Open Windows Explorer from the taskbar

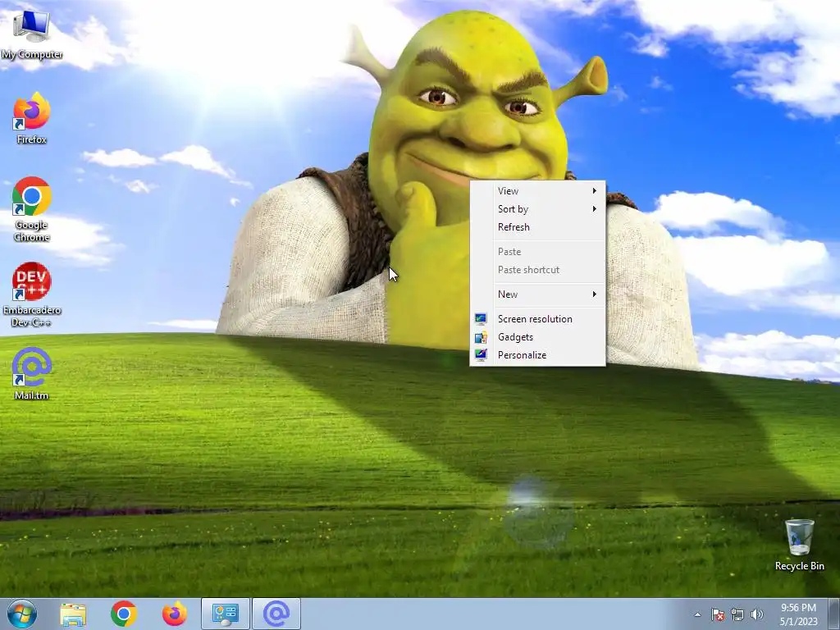[x=73, y=614]
